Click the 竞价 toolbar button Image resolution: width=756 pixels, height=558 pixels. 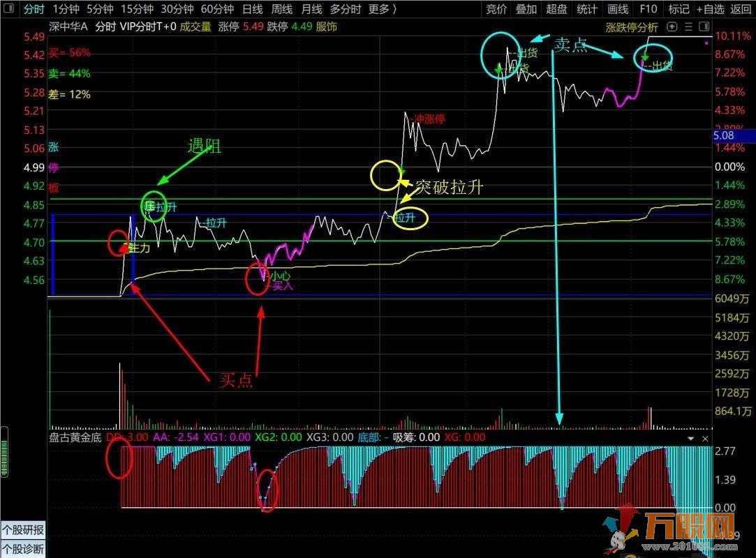pyautogui.click(x=496, y=8)
